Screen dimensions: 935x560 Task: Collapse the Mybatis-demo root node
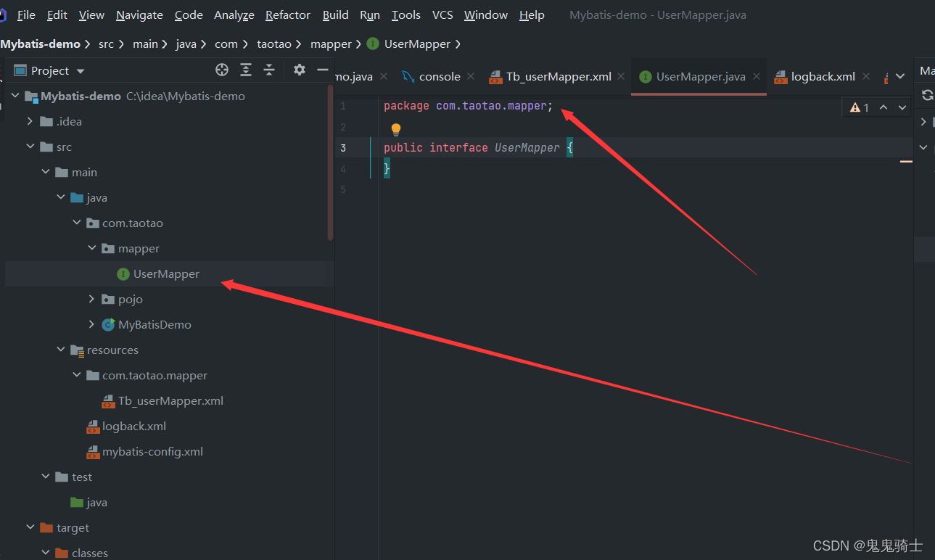point(15,96)
